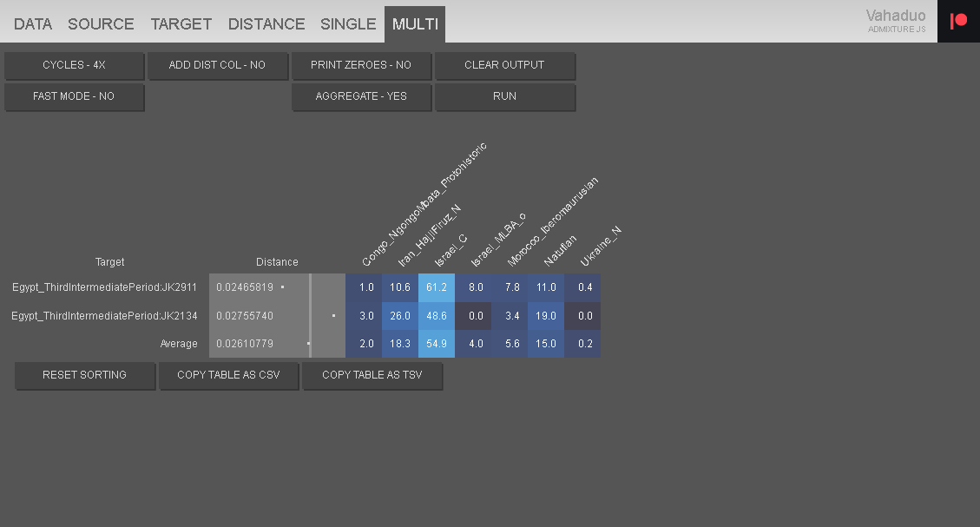Click distance value 0.02755740

[x=245, y=316]
